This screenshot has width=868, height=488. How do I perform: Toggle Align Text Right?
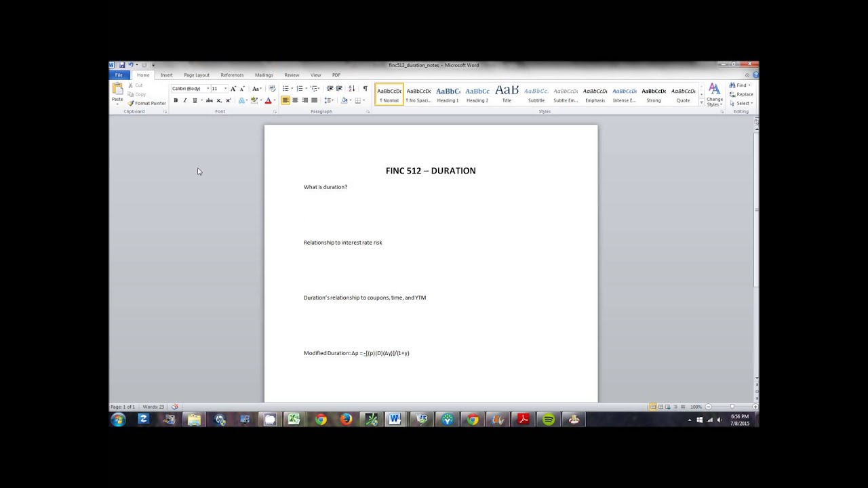click(304, 100)
